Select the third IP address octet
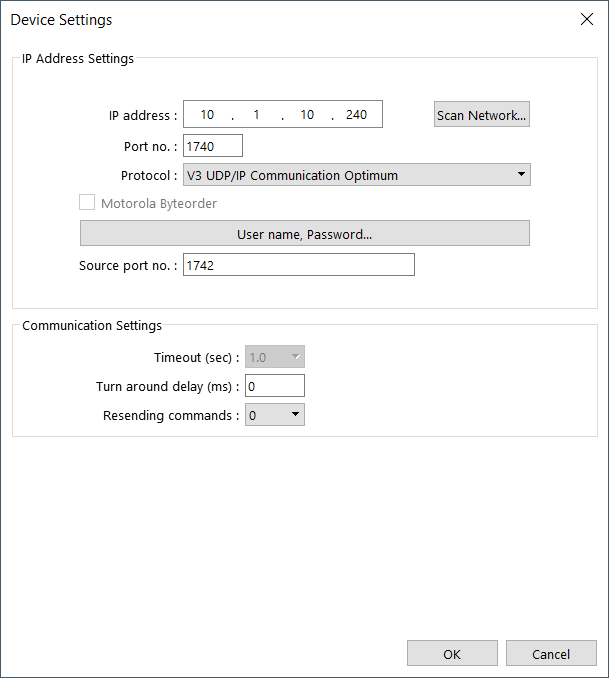The width and height of the screenshot is (609, 678). tap(307, 115)
